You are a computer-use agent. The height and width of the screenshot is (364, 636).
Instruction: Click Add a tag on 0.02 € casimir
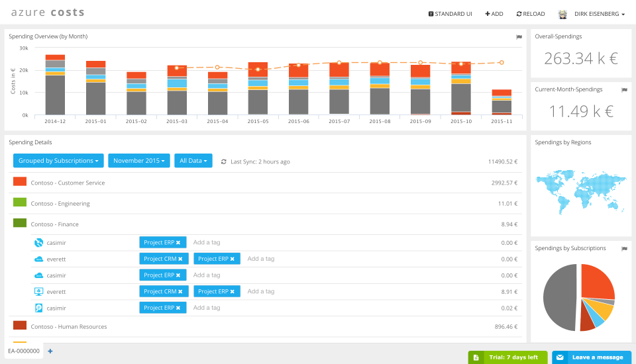click(207, 308)
